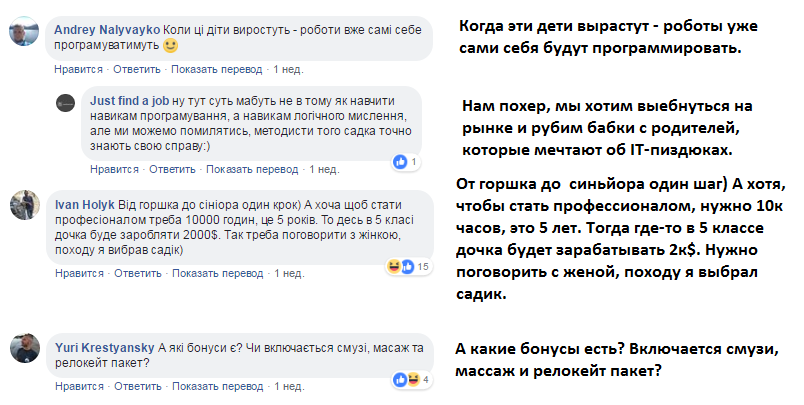This screenshot has height=405, width=804.
Task: Click the like reaction icon on Just find a job's comment
Action: tap(402, 161)
